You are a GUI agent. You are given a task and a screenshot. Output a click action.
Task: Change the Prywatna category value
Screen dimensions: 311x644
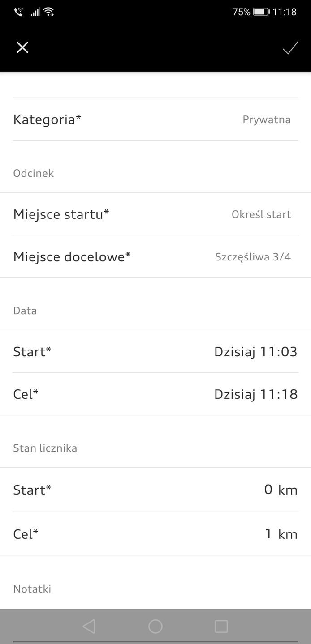(267, 119)
